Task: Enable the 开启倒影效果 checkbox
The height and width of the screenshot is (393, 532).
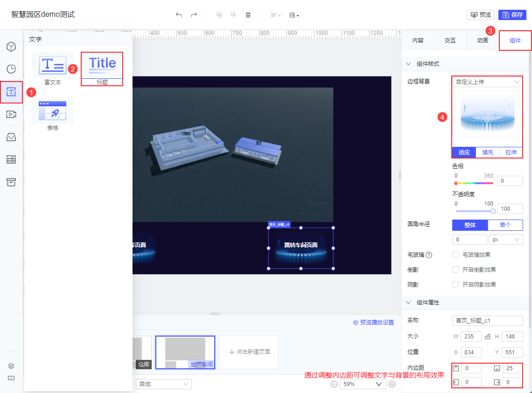Action: pos(455,269)
